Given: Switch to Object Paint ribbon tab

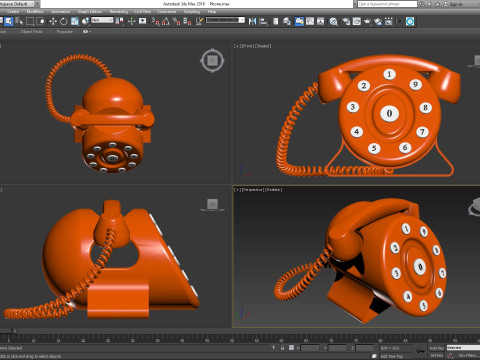Looking at the screenshot, I should 32,32.
